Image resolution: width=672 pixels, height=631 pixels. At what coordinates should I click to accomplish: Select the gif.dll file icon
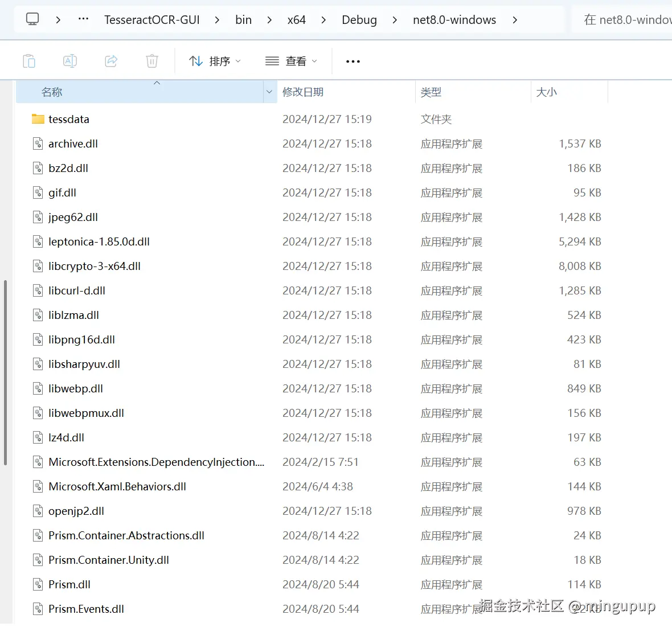point(38,192)
